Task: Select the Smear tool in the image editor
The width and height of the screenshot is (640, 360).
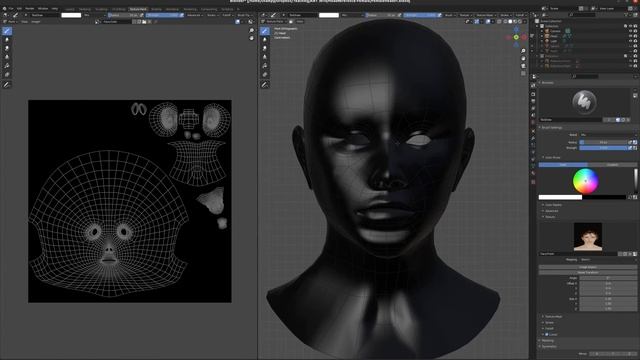Action: click(7, 49)
